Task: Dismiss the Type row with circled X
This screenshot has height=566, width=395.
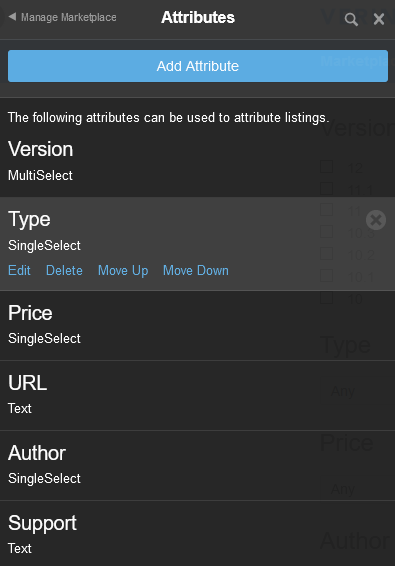Action: click(376, 220)
